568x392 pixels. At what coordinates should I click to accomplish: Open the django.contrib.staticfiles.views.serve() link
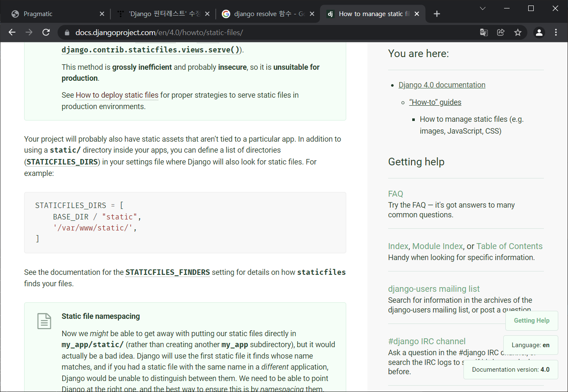tap(151, 50)
